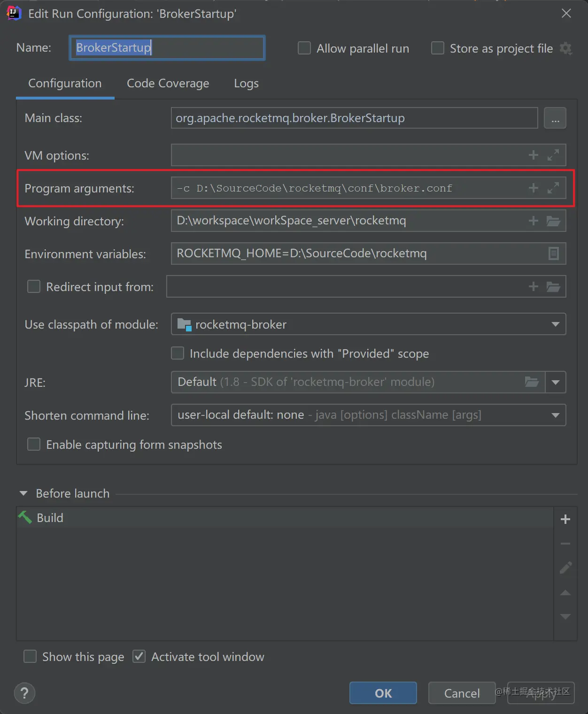This screenshot has height=714, width=588.
Task: Uncheck Activate tool window
Action: tap(139, 656)
